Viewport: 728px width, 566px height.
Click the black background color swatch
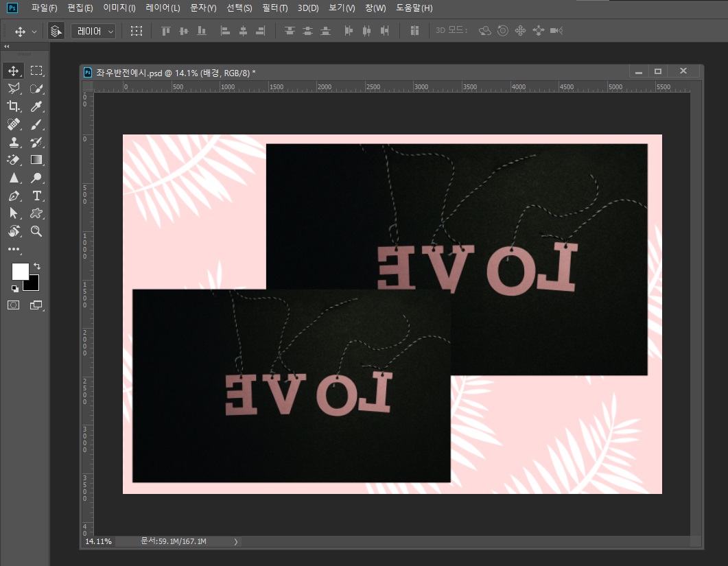coord(34,285)
